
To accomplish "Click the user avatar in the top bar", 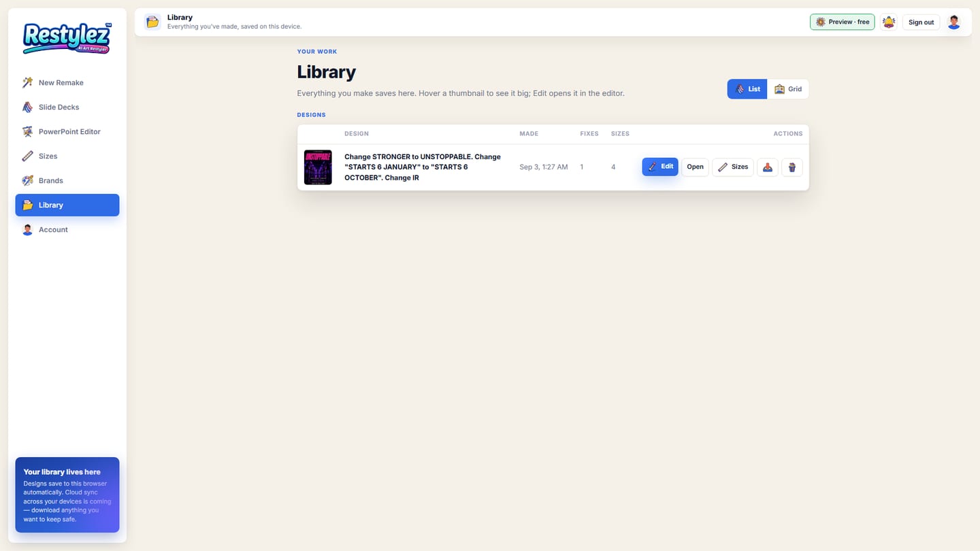I will 953,22.
